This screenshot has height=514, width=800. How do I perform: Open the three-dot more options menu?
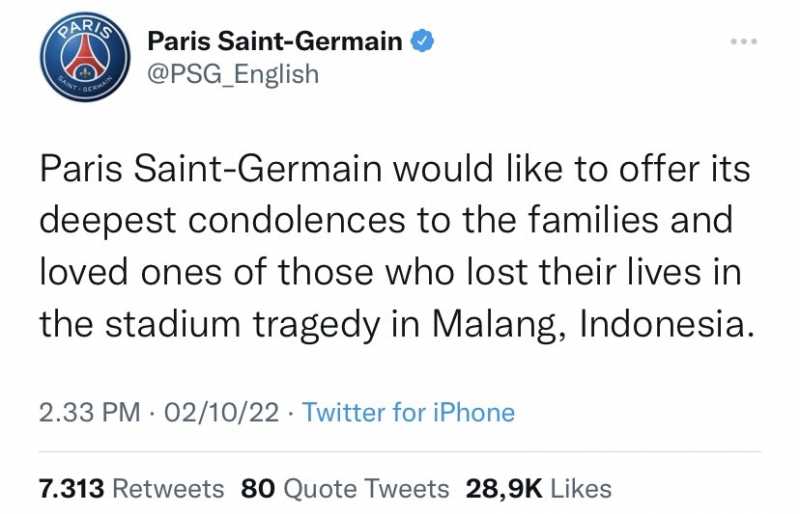[744, 41]
